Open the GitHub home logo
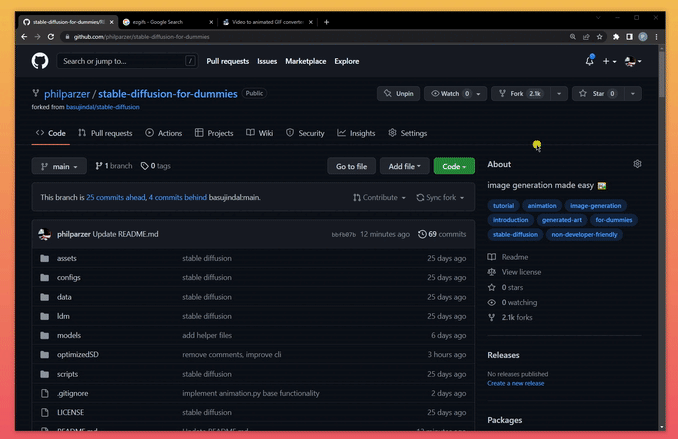 [40, 61]
